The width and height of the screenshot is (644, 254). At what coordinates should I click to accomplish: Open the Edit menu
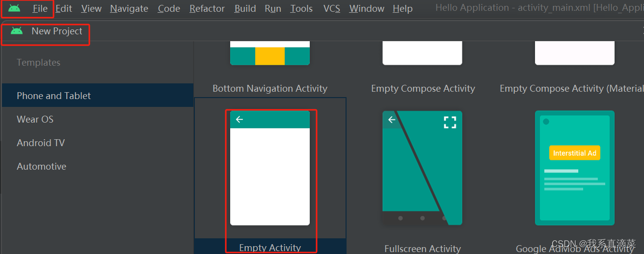(x=64, y=9)
